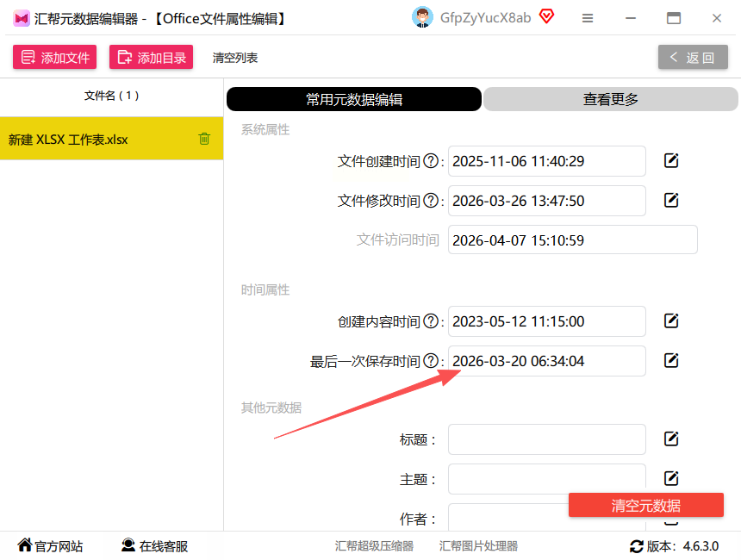The image size is (741, 560).
Task: Click the user avatar icon
Action: (422, 17)
